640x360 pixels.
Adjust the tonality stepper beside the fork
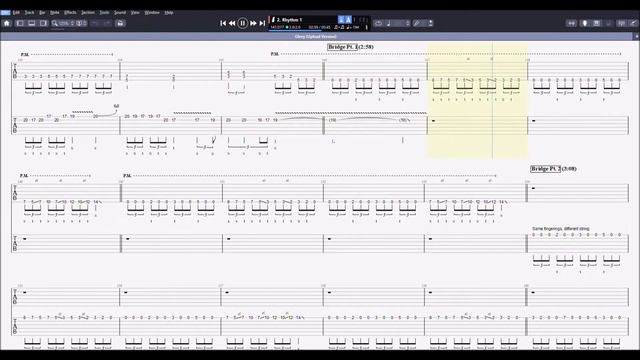coord(430,23)
